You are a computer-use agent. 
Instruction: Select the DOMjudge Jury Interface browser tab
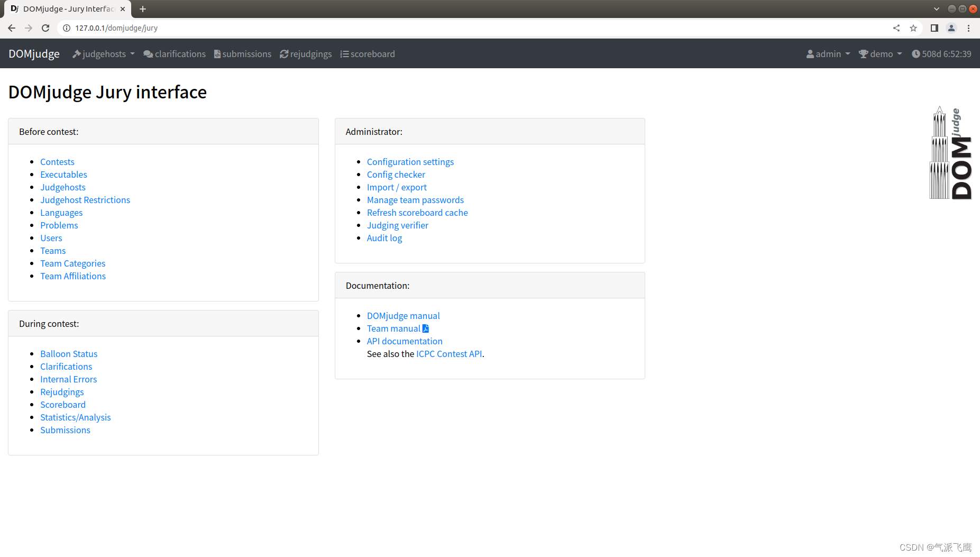tap(66, 9)
